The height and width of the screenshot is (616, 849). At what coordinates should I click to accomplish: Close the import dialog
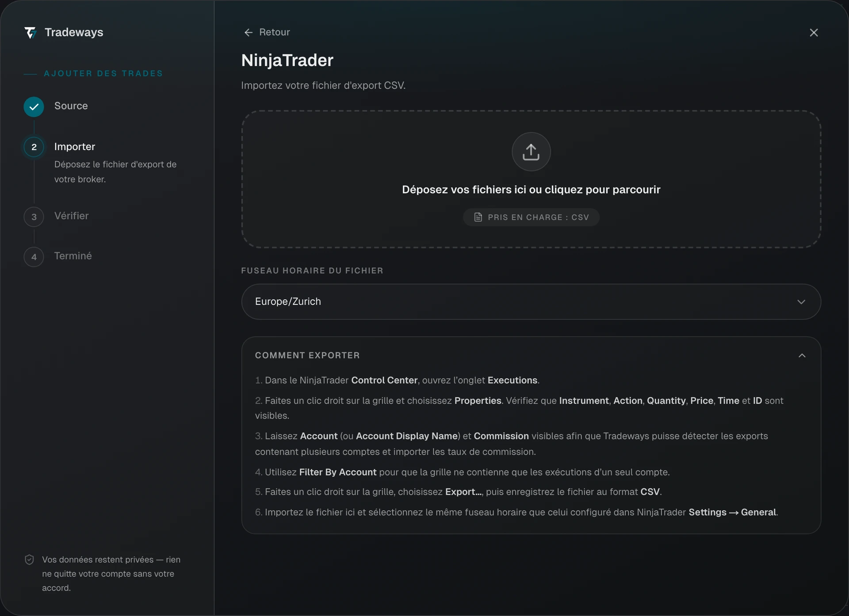click(x=814, y=33)
